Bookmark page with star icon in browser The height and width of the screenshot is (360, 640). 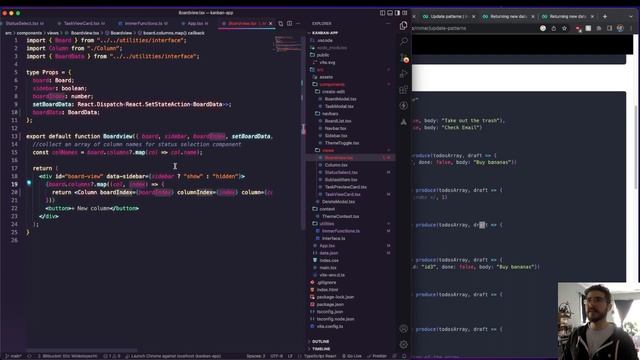(x=564, y=28)
